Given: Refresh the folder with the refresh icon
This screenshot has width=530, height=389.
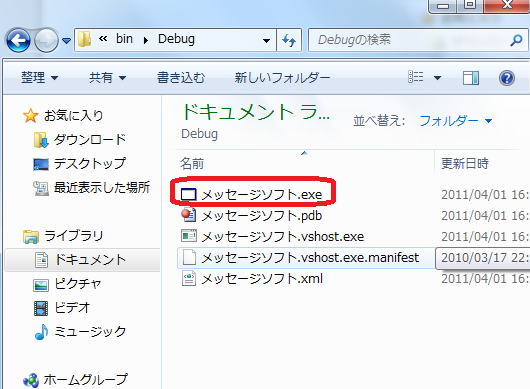Looking at the screenshot, I should (289, 41).
